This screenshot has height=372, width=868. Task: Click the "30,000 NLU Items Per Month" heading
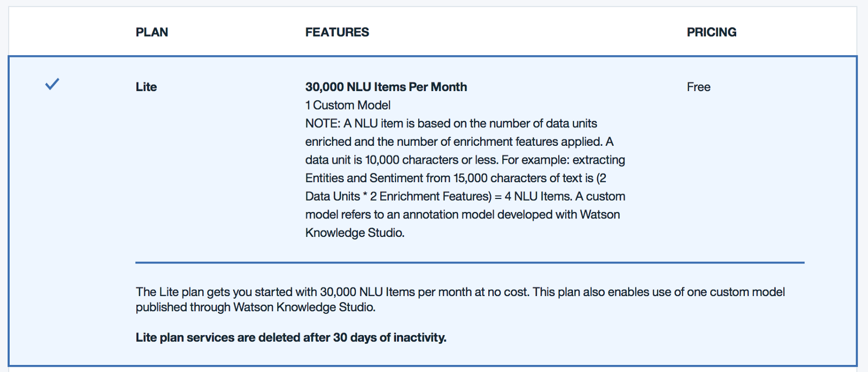386,87
